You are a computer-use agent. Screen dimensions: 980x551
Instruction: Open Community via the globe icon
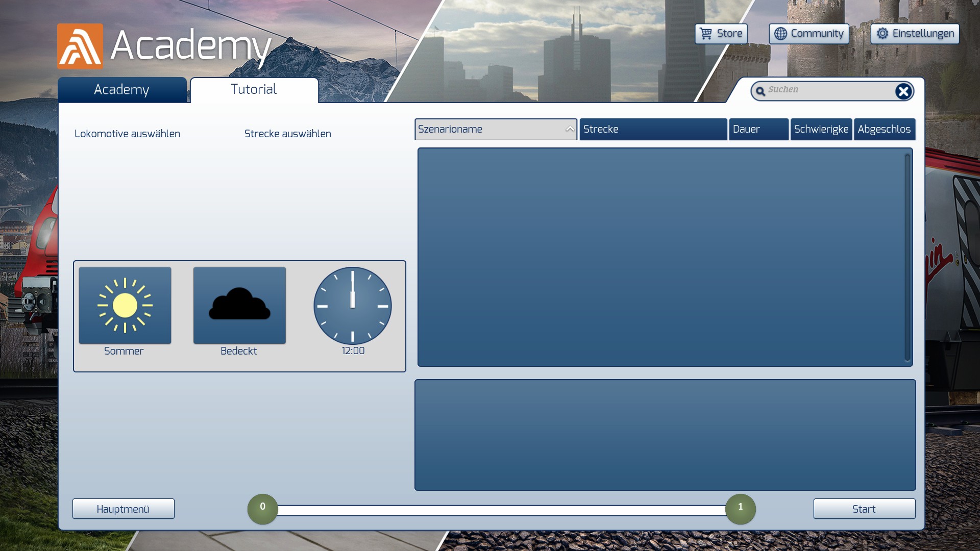(x=780, y=34)
